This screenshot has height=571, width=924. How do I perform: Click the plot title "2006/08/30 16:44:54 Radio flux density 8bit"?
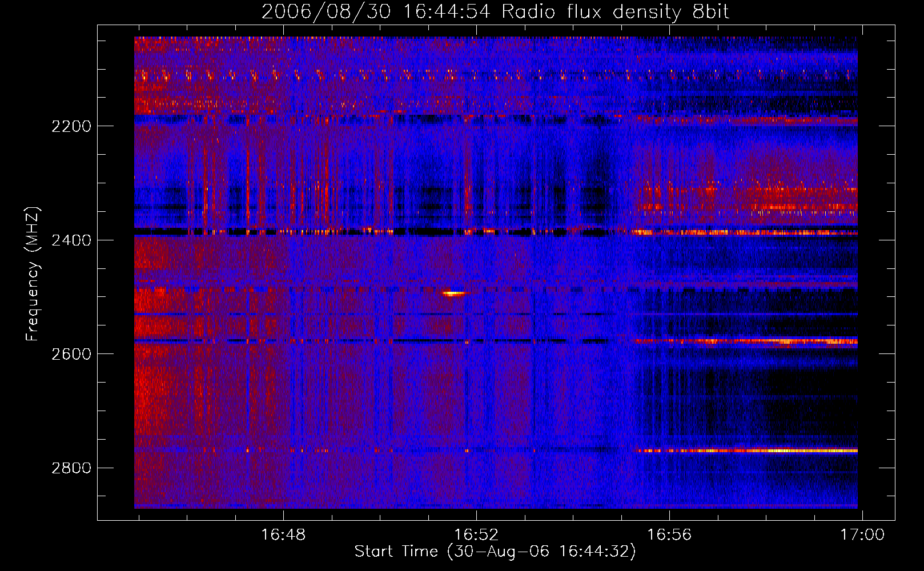click(x=496, y=11)
